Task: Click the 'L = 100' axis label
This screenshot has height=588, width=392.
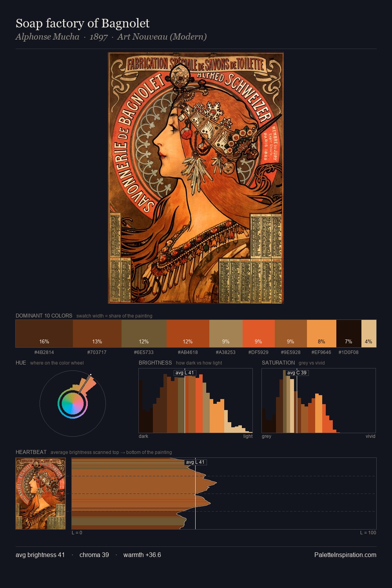Action: tap(368, 533)
